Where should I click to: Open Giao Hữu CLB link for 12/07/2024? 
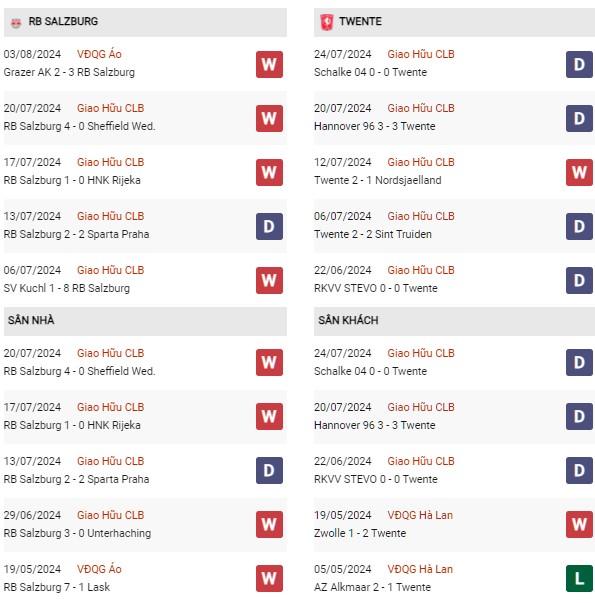[x=421, y=162]
